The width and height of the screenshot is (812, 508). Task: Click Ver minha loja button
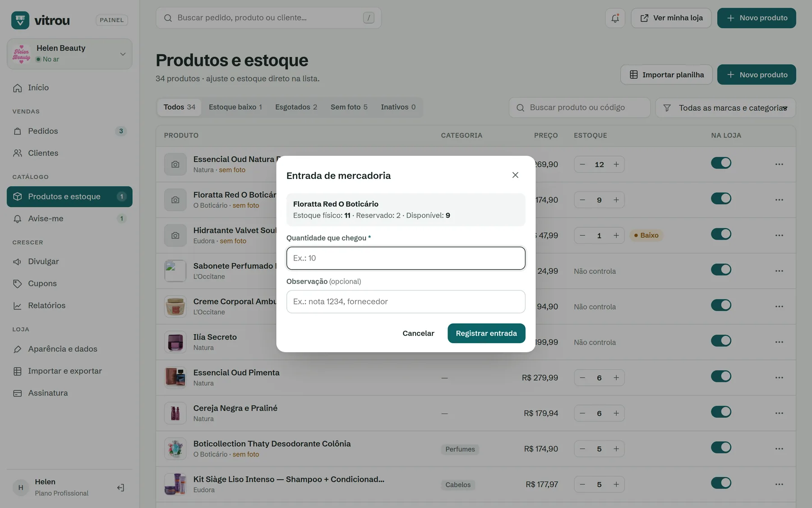coord(671,18)
